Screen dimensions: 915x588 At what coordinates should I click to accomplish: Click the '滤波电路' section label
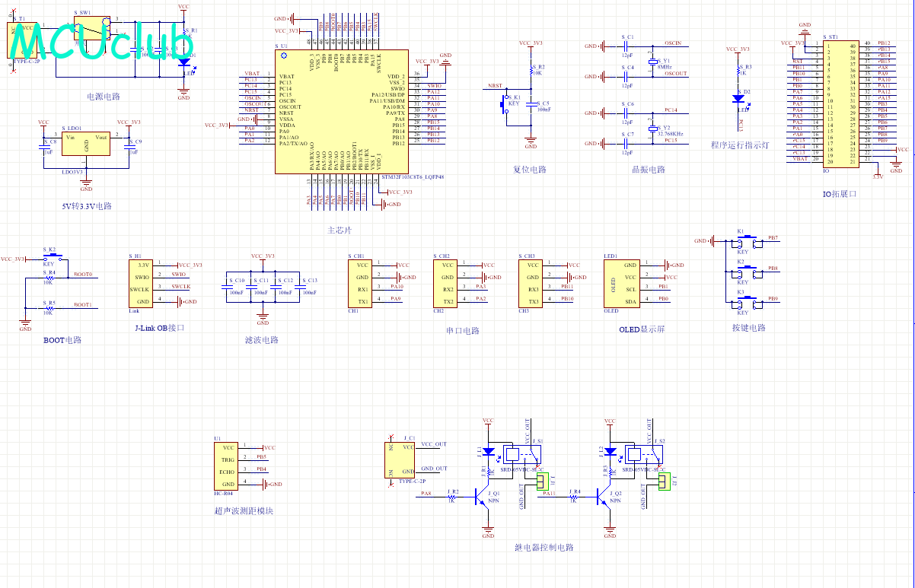262,340
